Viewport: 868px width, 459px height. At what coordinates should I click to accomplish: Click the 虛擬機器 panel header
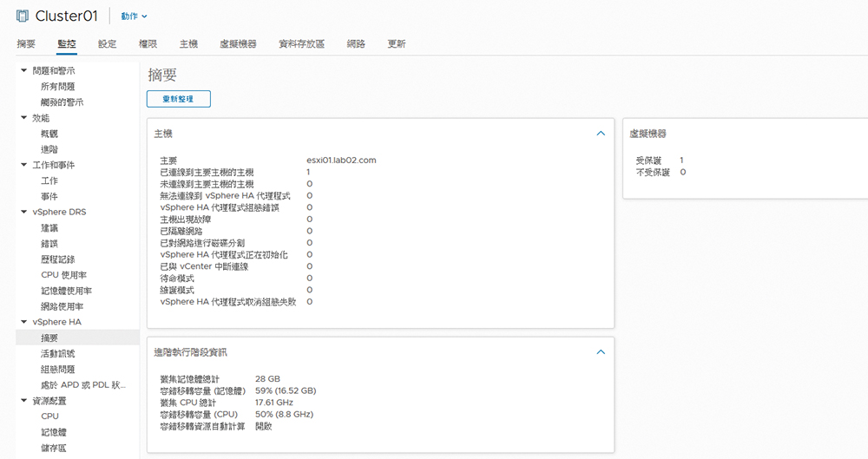point(648,134)
